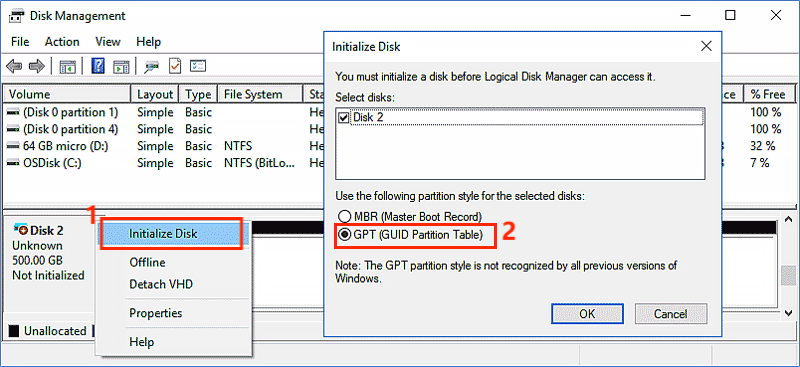The image size is (800, 367).
Task: Open the File menu
Action: click(x=20, y=42)
